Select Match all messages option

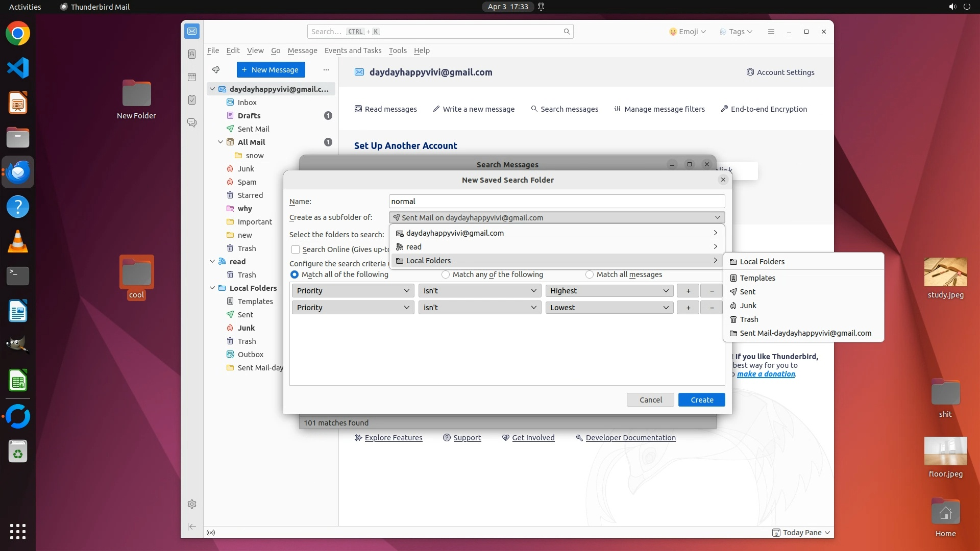tap(590, 274)
